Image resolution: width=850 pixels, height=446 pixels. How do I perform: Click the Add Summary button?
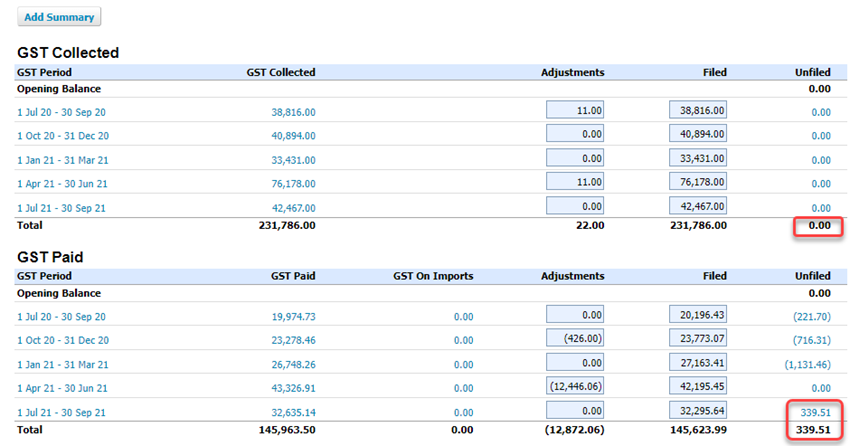point(59,17)
